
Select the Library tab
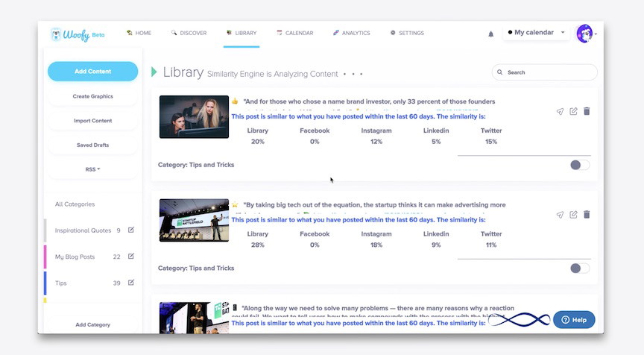click(241, 33)
